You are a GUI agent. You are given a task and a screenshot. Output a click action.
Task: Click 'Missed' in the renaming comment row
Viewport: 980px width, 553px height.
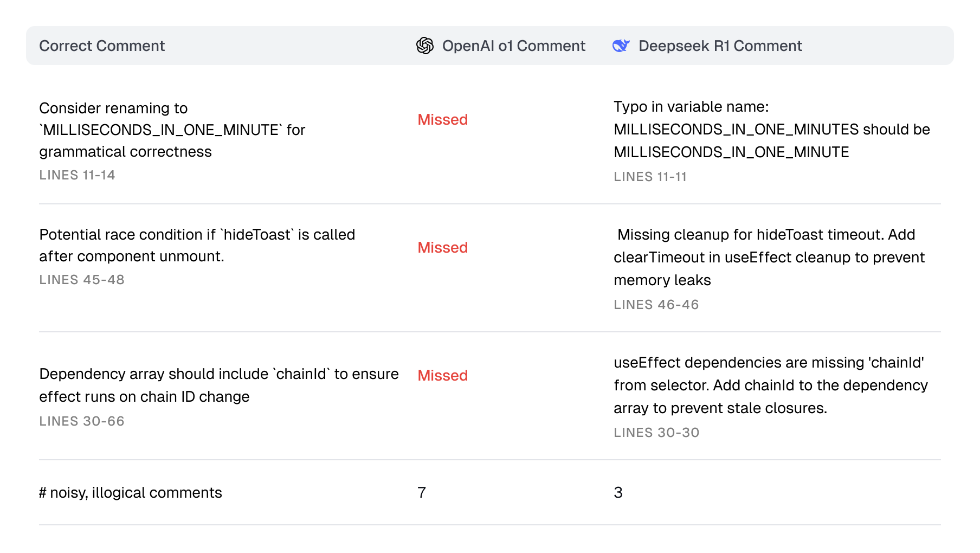pyautogui.click(x=442, y=119)
